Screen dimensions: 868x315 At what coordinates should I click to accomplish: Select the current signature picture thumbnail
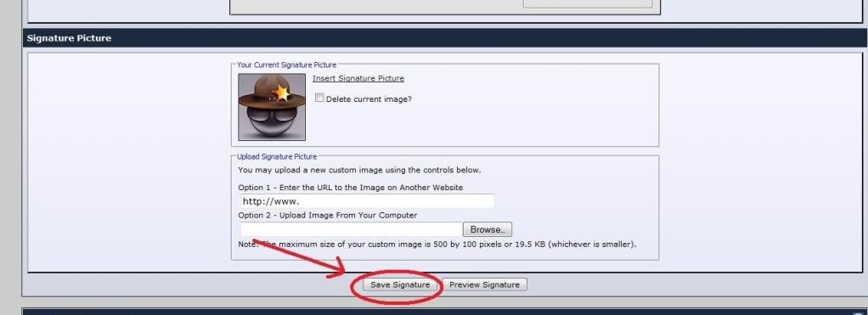pos(272,107)
